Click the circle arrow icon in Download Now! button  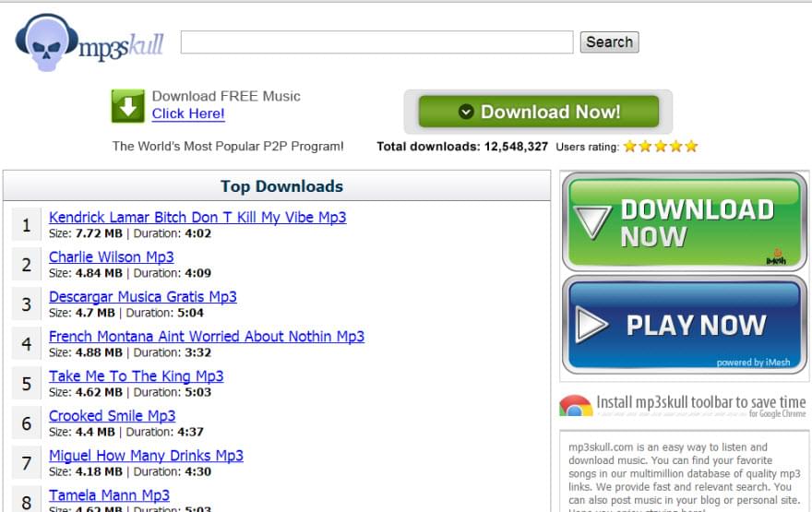click(x=466, y=112)
